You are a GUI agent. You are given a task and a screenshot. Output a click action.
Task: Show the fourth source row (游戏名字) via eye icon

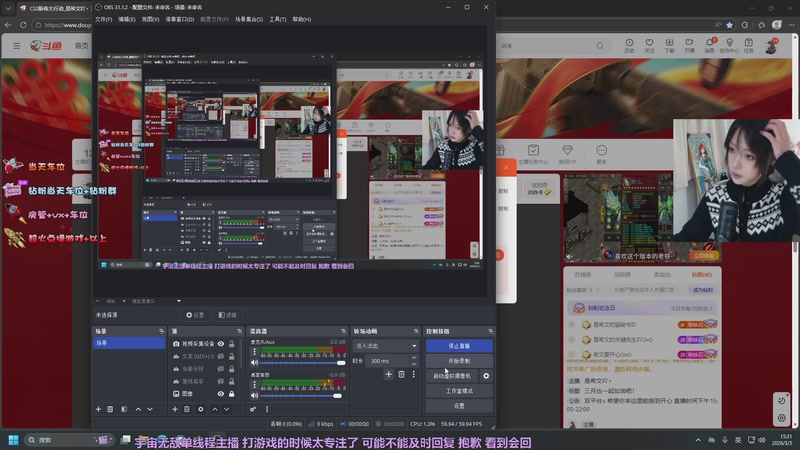(221, 382)
